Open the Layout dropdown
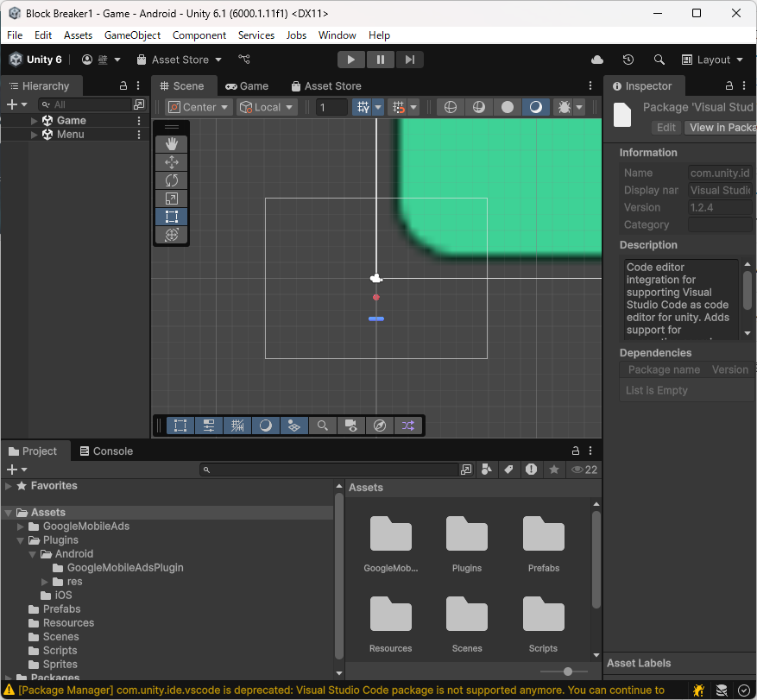The image size is (757, 700). (x=712, y=60)
